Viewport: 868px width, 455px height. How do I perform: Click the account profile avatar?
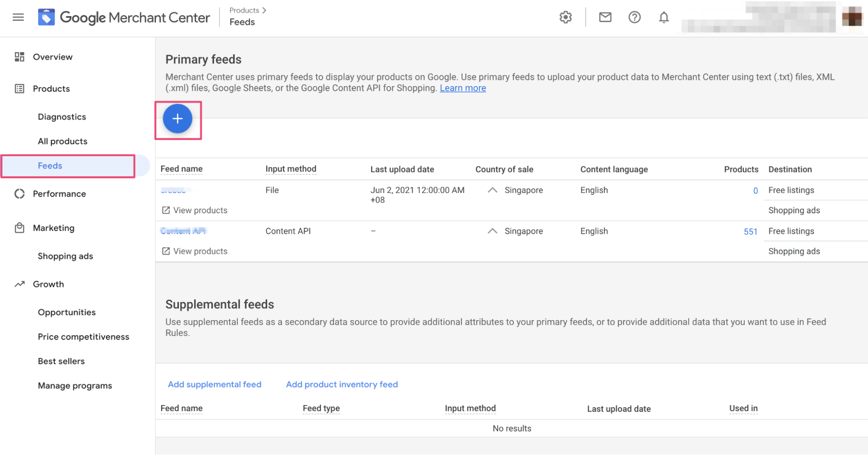click(851, 17)
